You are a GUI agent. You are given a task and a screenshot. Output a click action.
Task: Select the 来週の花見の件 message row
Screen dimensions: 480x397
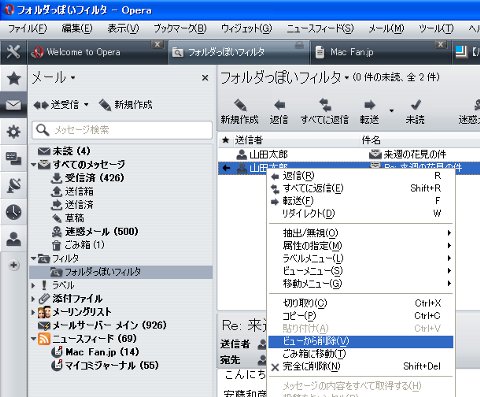(349, 154)
